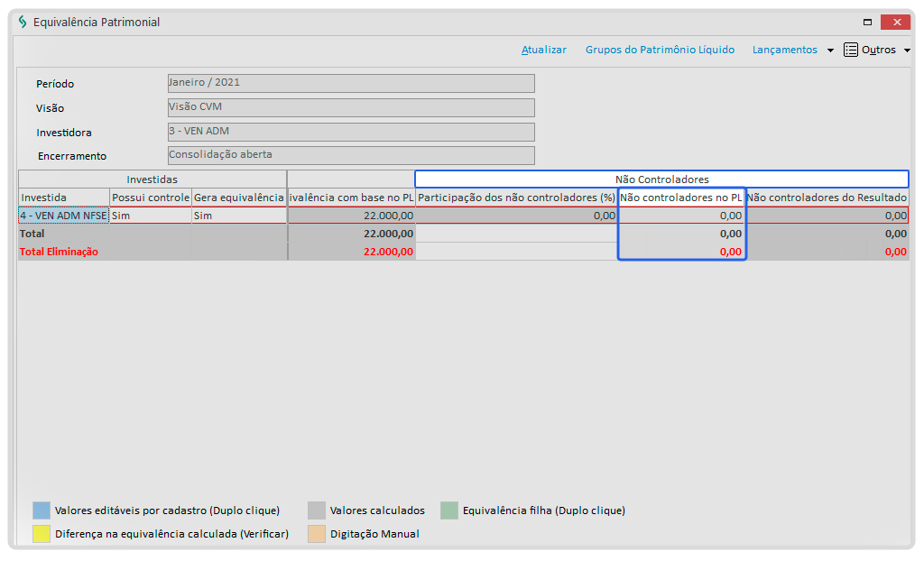
Task: Select the row 4 - VEN ADM NFSE
Action: point(63,216)
